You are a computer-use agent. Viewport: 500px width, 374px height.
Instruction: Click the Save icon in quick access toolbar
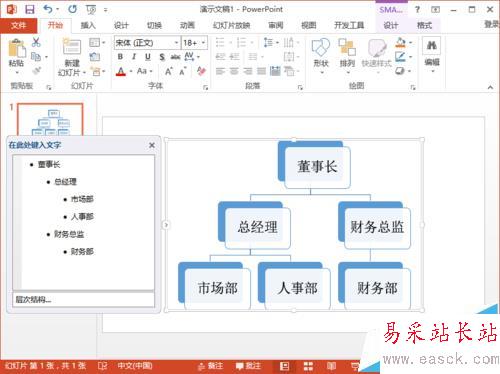pyautogui.click(x=30, y=9)
